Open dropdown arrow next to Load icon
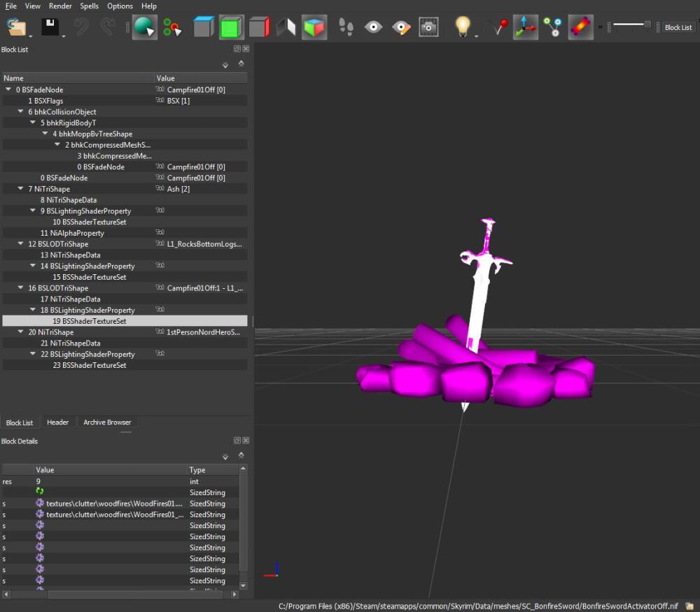 point(31,36)
